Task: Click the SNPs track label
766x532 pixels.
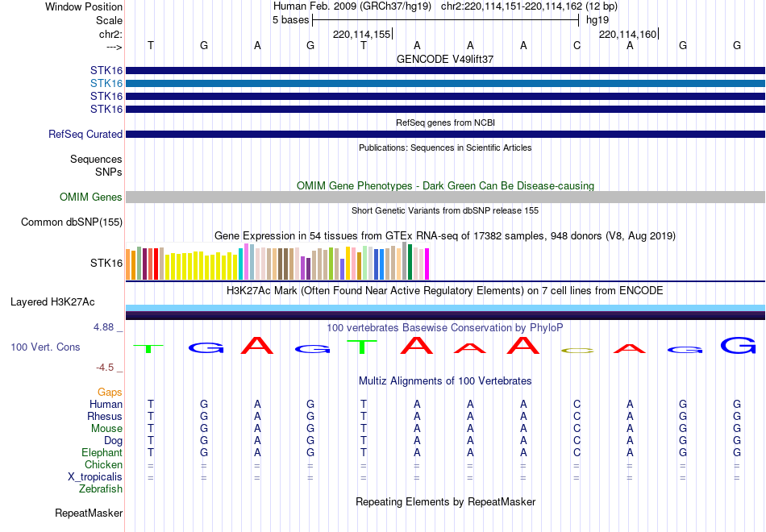Action: pos(109,172)
